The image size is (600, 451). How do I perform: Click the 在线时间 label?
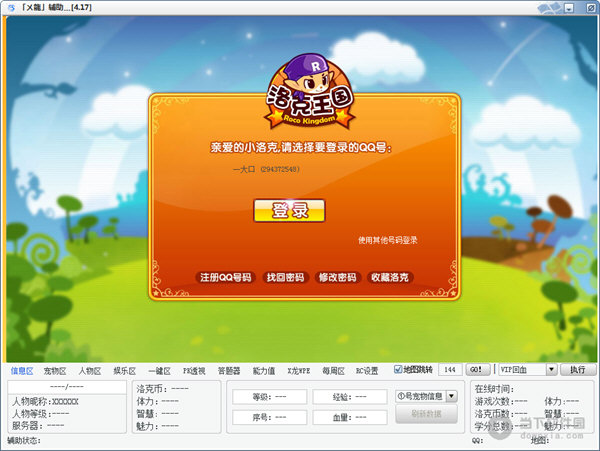[494, 389]
